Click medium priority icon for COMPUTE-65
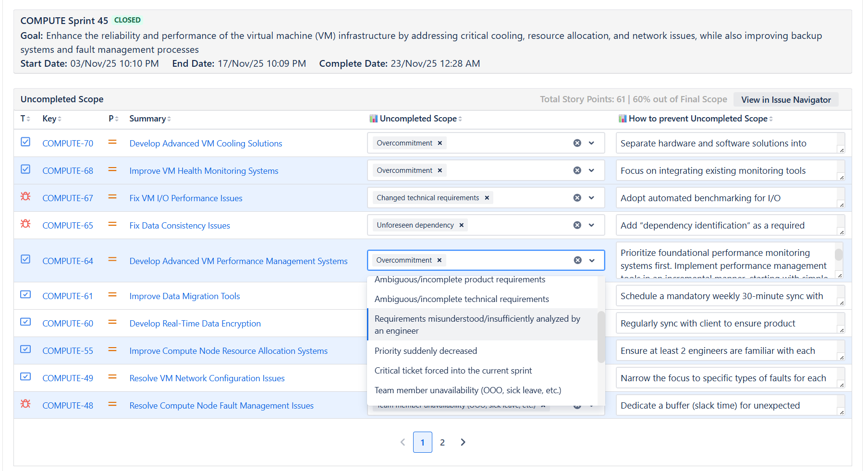 [x=112, y=224]
